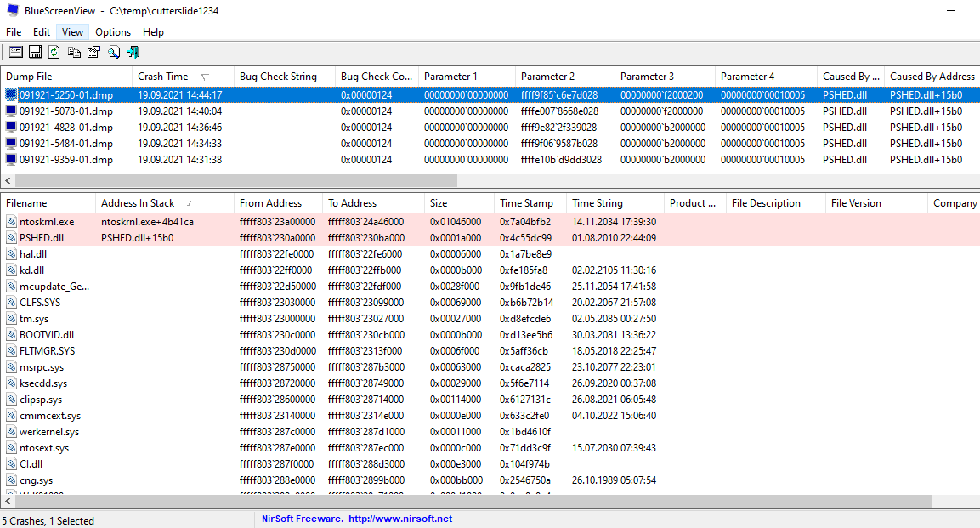Open the Options menu

click(112, 32)
